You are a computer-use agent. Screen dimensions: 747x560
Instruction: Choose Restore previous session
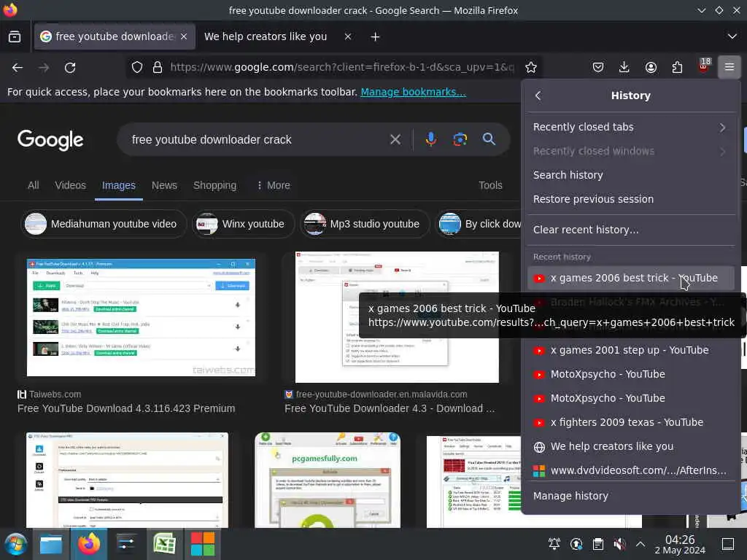pyautogui.click(x=631, y=199)
